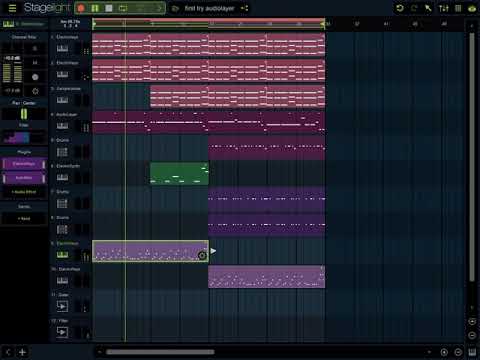The width and height of the screenshot is (480, 360).
Task: Click the Add Audio Effect button
Action: click(24, 192)
